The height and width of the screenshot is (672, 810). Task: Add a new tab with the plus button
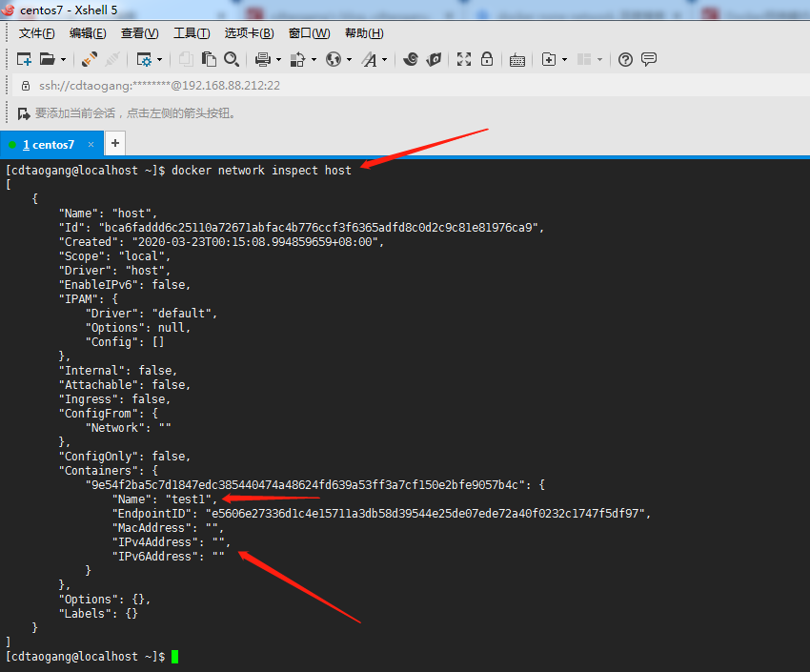(115, 143)
